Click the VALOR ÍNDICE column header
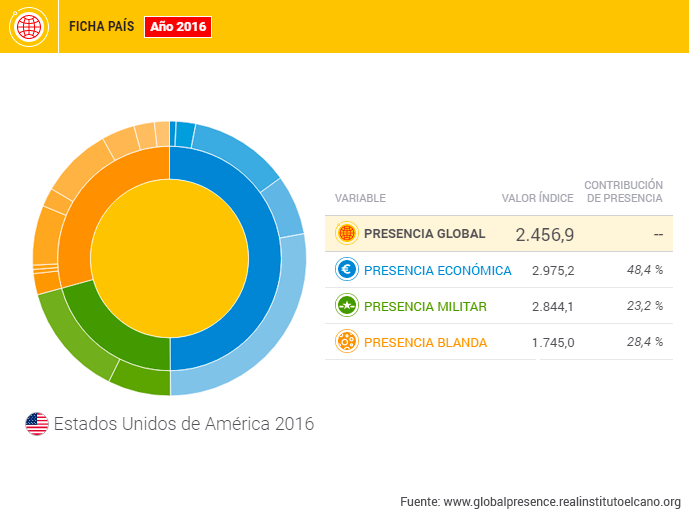689x517 pixels. tap(537, 198)
